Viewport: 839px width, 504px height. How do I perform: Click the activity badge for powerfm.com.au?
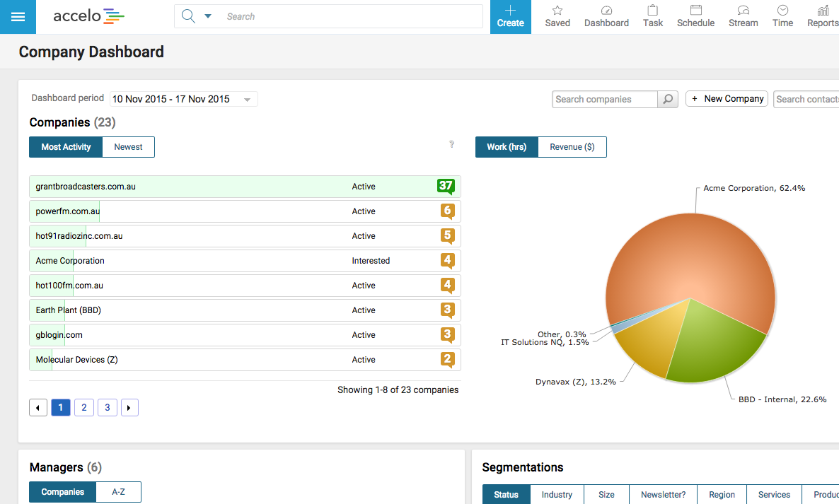pos(447,211)
